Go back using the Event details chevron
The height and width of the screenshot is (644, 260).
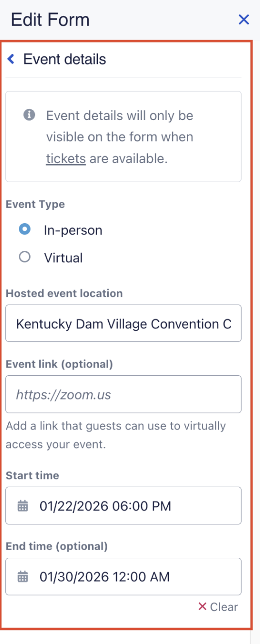click(x=11, y=60)
